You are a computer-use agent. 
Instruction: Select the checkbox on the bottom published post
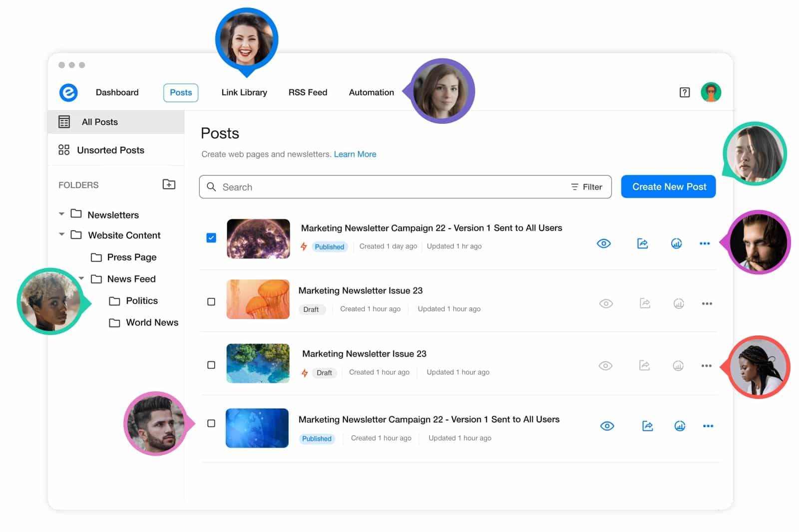(211, 423)
